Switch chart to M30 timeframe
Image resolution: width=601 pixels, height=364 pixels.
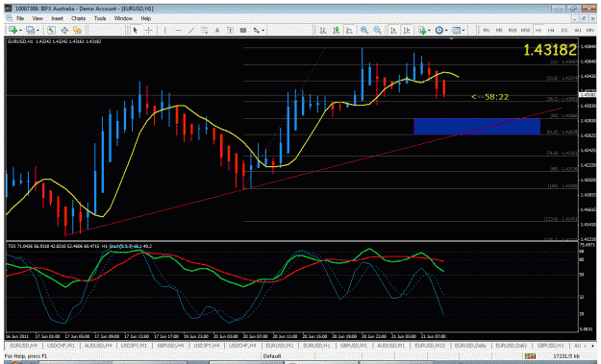pyautogui.click(x=525, y=30)
